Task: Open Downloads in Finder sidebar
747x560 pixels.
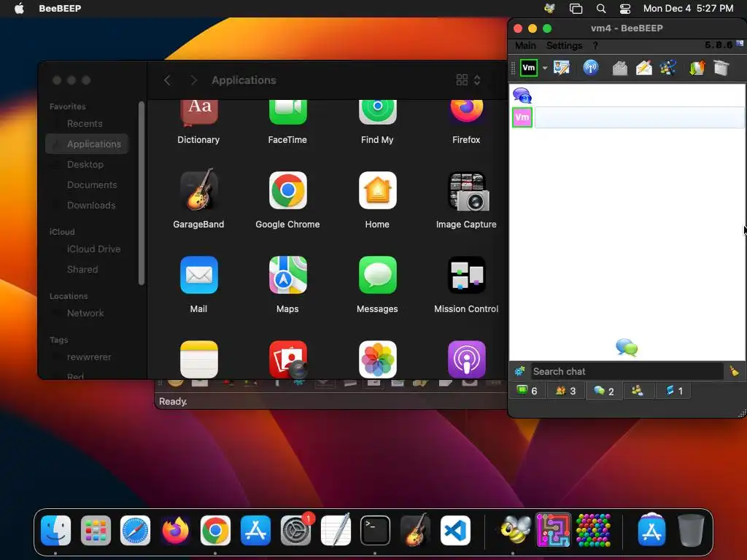Action: [91, 205]
